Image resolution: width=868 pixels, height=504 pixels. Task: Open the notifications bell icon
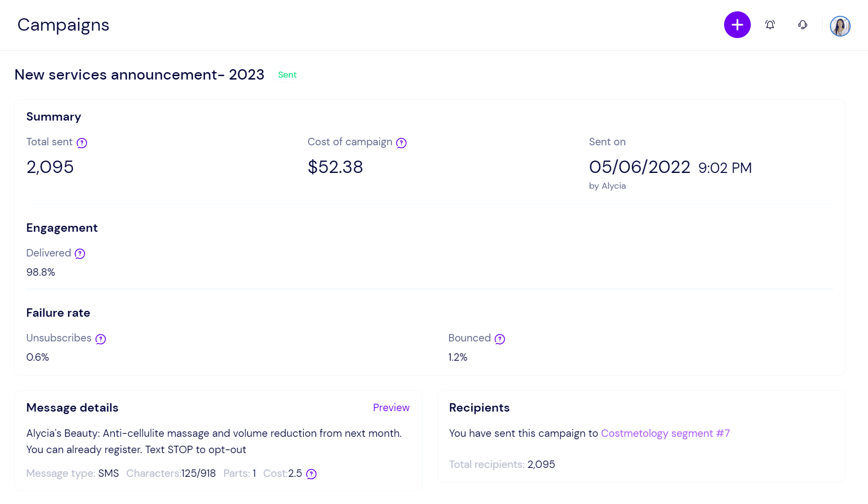[770, 25]
